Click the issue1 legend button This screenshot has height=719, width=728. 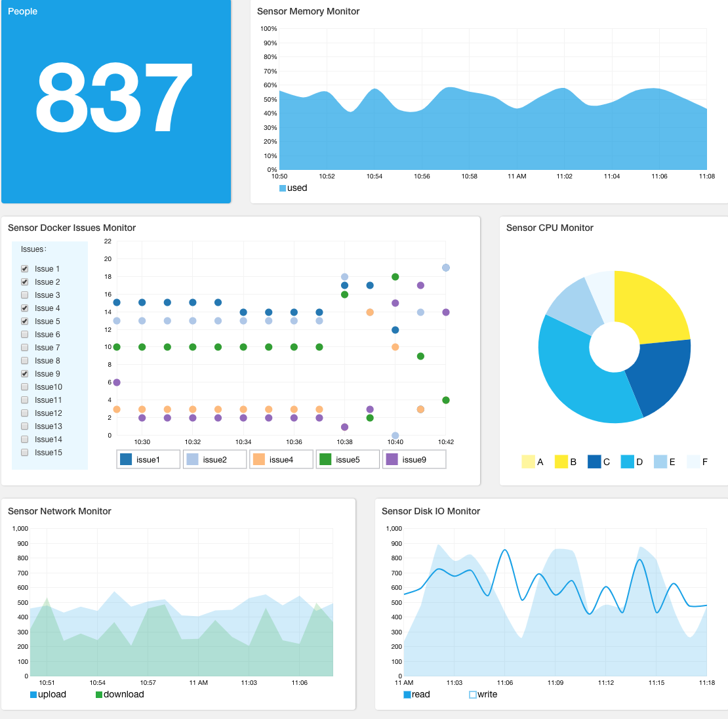pyautogui.click(x=148, y=459)
